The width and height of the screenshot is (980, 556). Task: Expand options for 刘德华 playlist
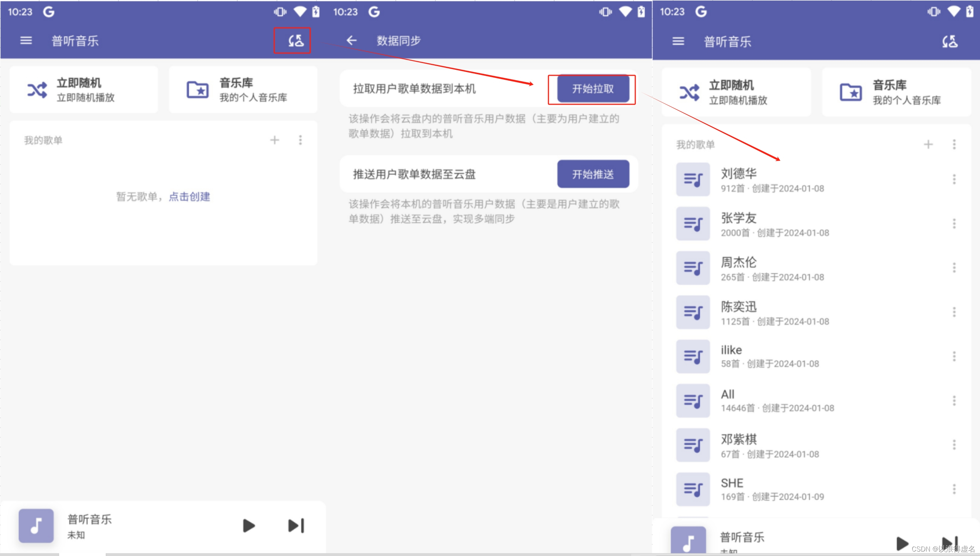click(x=954, y=180)
